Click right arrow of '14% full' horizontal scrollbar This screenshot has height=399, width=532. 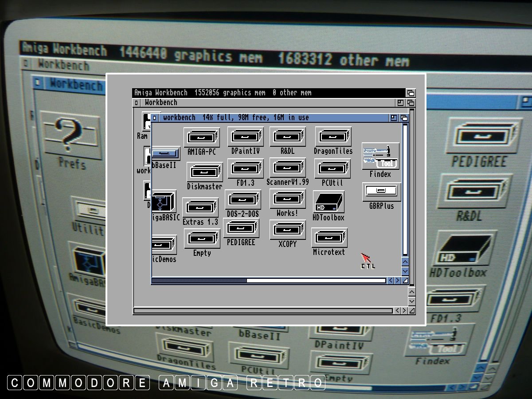398,280
